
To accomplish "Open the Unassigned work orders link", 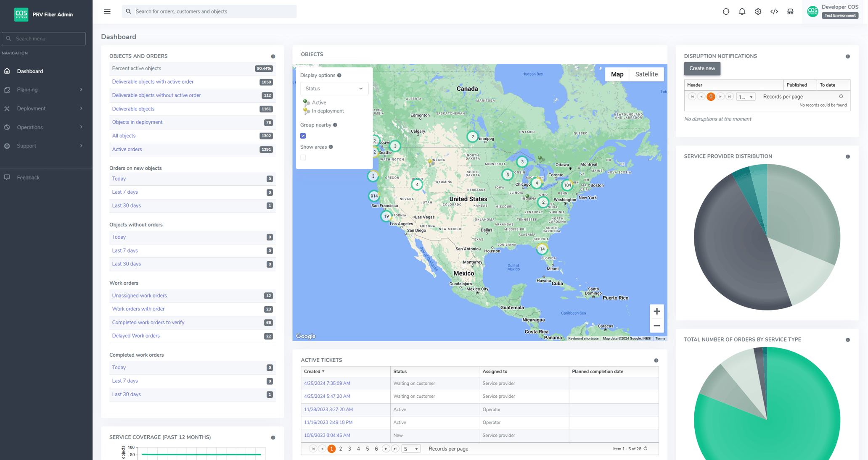I will click(x=139, y=295).
